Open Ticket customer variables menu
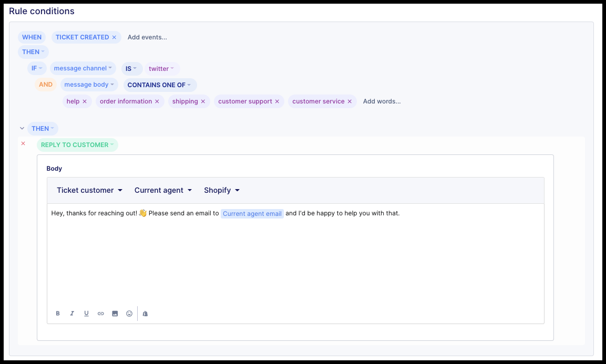The image size is (606, 364). coord(90,190)
